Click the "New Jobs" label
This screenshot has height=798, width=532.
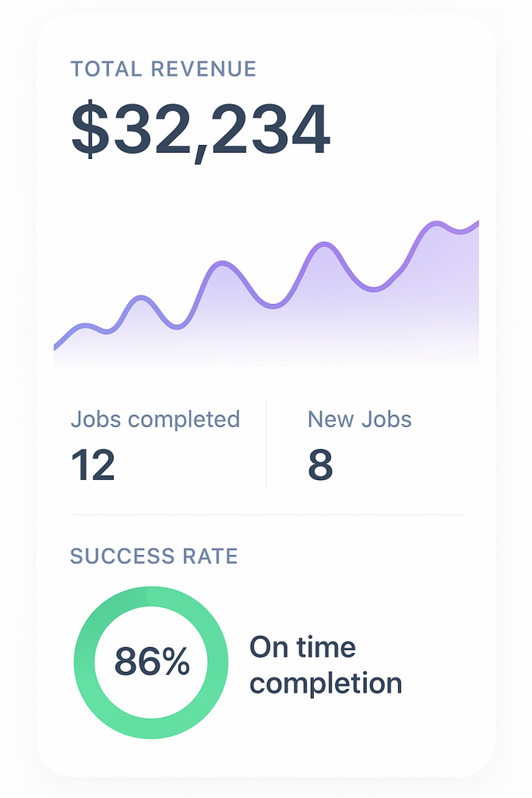pyautogui.click(x=359, y=419)
